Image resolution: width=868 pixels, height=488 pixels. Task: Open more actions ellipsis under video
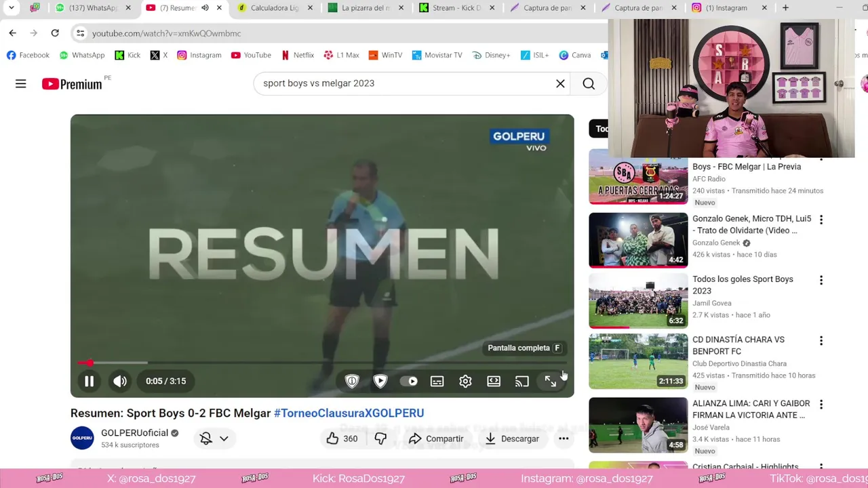564,439
